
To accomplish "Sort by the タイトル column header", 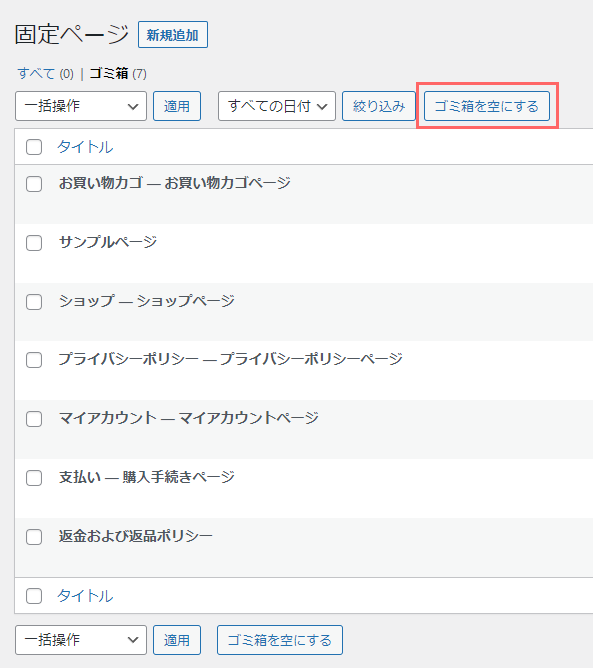I will click(85, 147).
